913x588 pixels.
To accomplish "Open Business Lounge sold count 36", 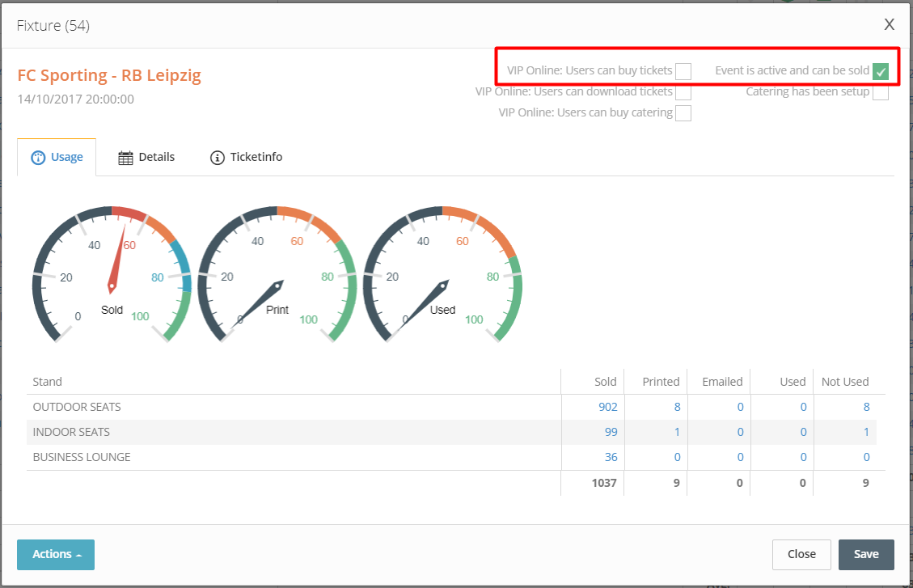I will click(611, 457).
